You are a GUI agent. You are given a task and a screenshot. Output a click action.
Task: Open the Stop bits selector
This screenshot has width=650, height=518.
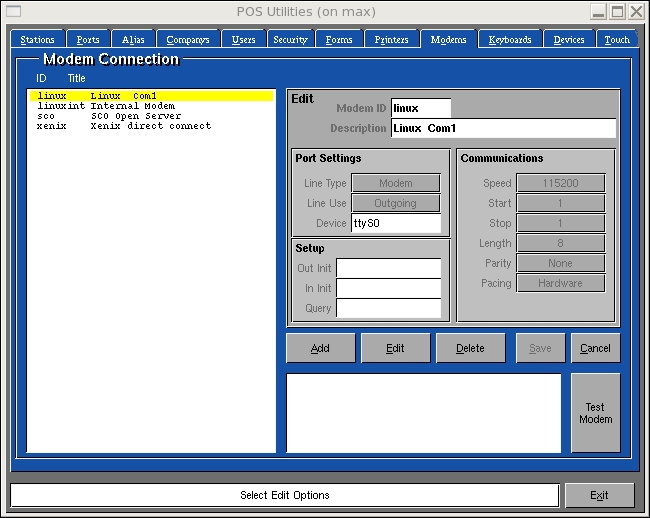pos(560,223)
